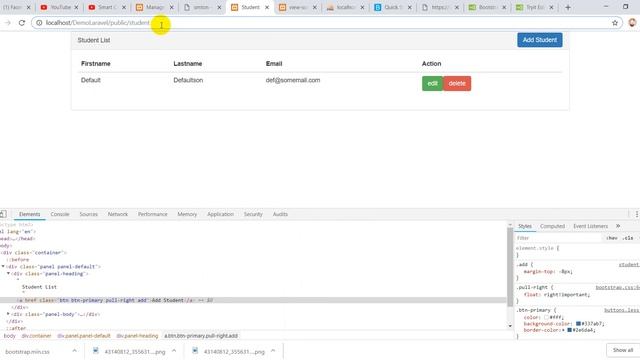The image size is (640, 360).
Task: Click Elements panel scrollbar up arrow
Action: pos(510,225)
